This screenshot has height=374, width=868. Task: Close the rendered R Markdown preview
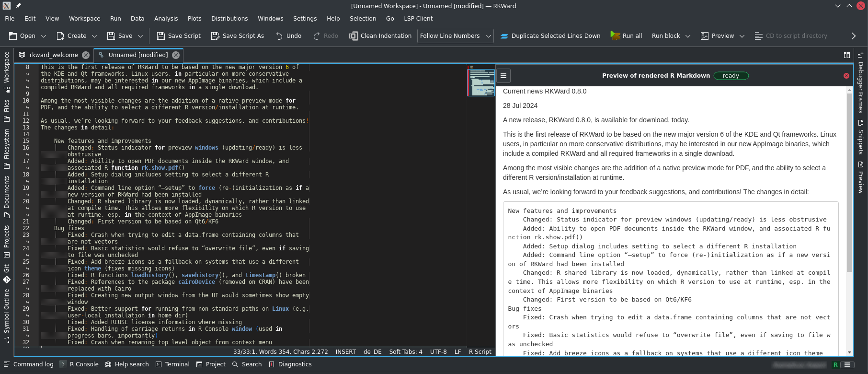click(846, 76)
